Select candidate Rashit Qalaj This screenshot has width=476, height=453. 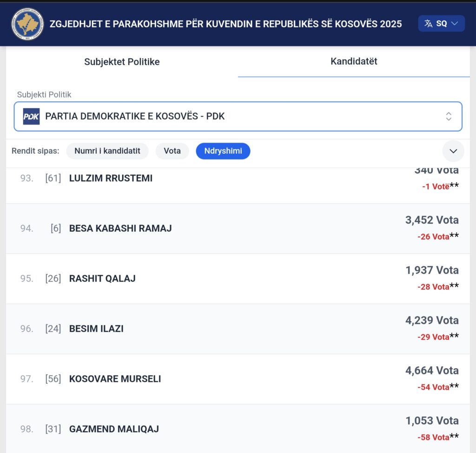(x=102, y=278)
